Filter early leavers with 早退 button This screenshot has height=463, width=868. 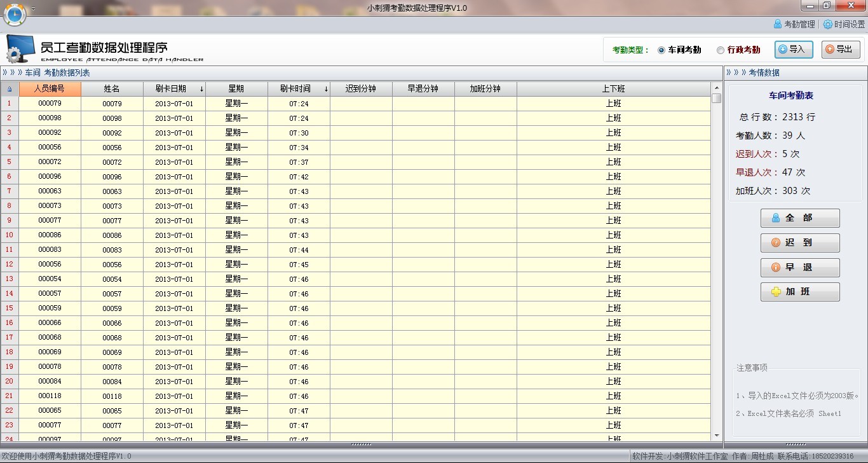click(x=799, y=268)
